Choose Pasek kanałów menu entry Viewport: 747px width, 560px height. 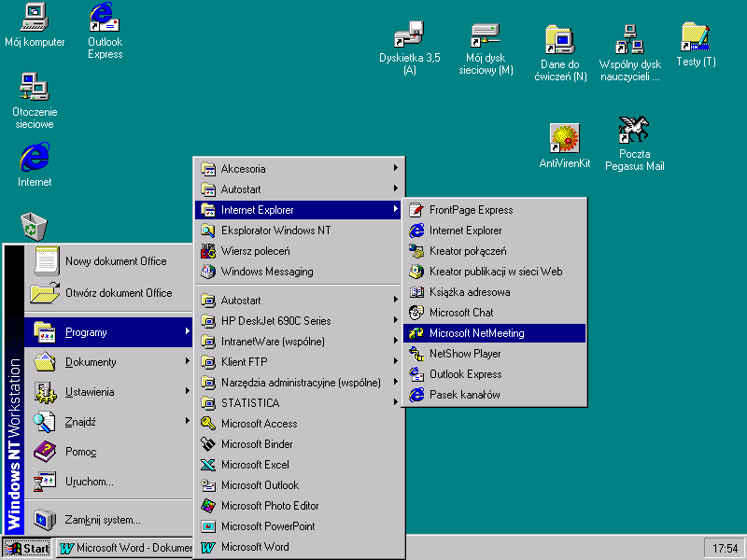click(495, 395)
